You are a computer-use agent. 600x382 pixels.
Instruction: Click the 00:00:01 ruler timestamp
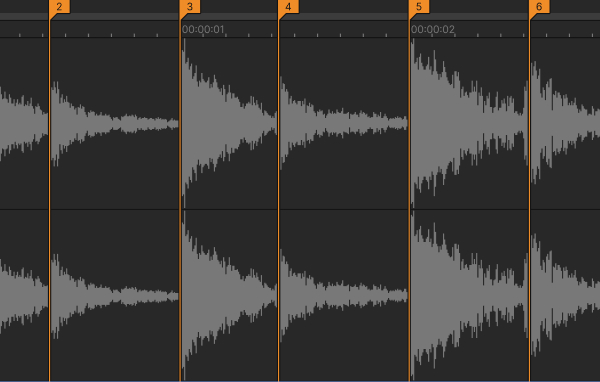[x=203, y=29]
